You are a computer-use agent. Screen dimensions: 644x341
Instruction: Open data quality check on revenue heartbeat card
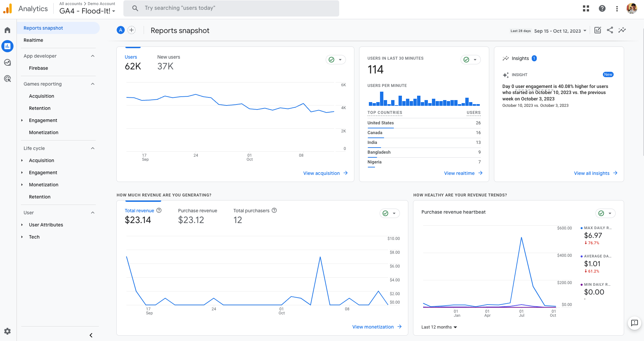[605, 213]
